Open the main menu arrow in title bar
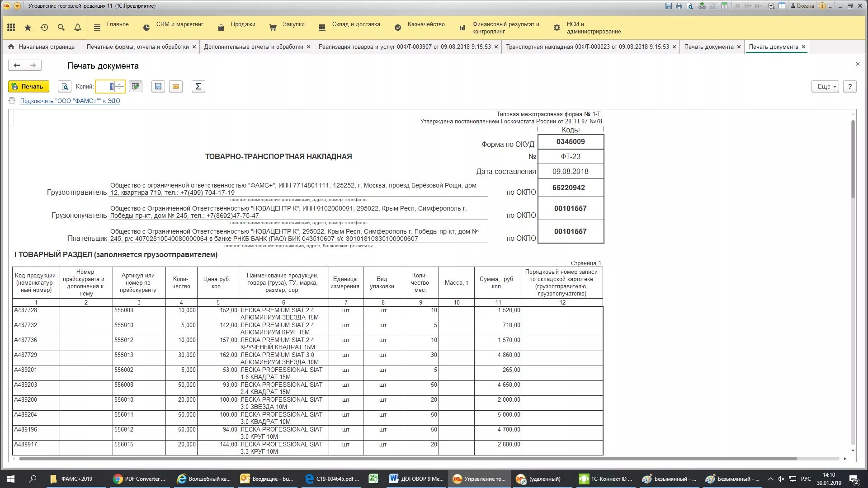The height and width of the screenshot is (488, 868). (17, 6)
